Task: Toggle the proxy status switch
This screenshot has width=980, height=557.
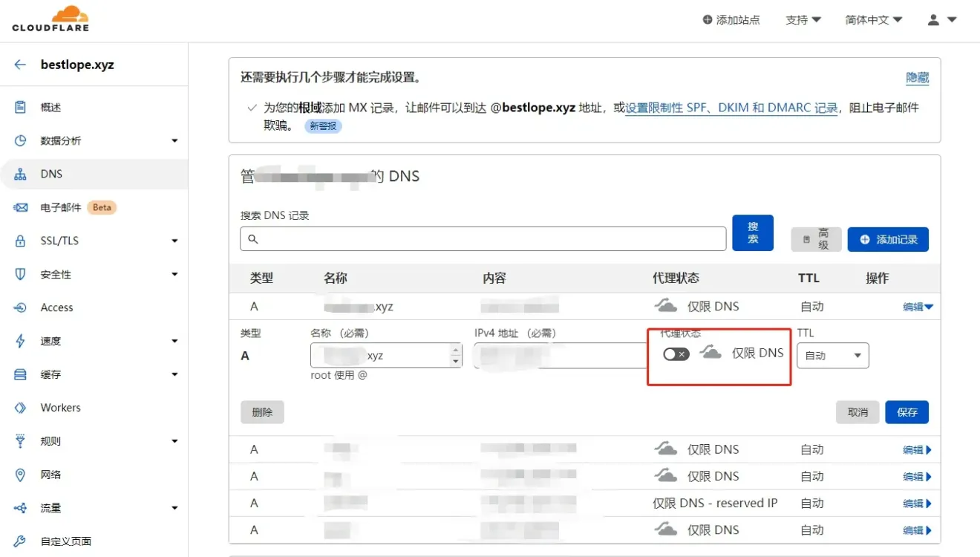Action: click(676, 354)
